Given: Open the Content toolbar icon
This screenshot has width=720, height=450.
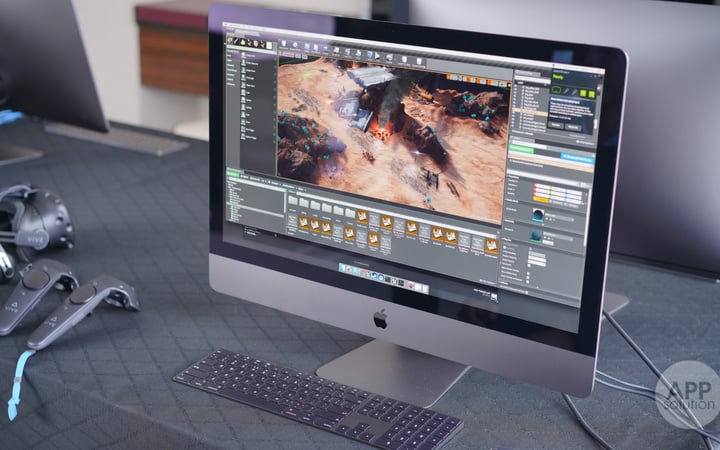Looking at the screenshot, I should [306, 47].
